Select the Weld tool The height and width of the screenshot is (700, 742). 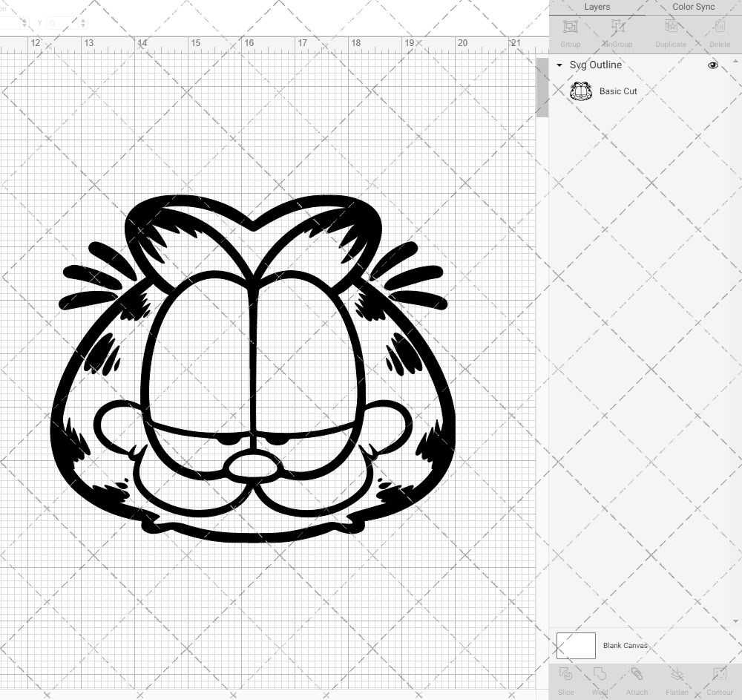[600, 679]
